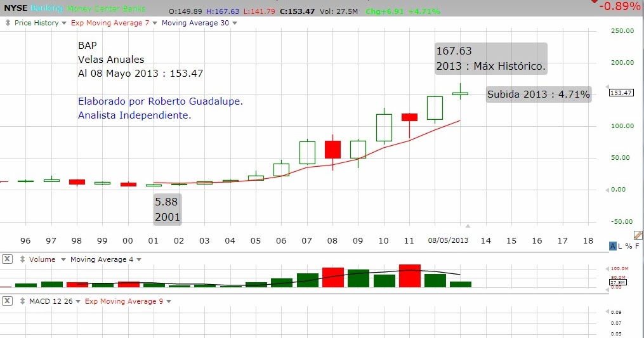Click the 250.00 price scale label
Viewport: 644px width, 338px height.
point(622,31)
